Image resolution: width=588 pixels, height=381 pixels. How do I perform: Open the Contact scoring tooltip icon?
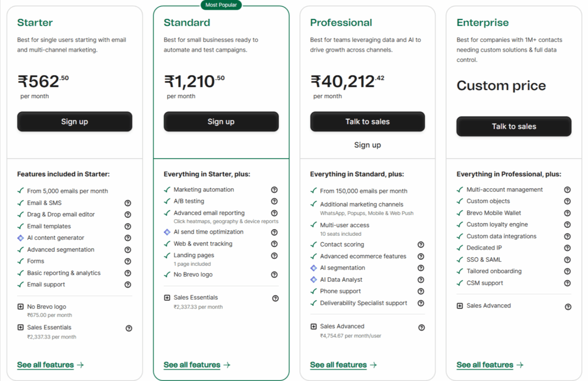click(421, 245)
